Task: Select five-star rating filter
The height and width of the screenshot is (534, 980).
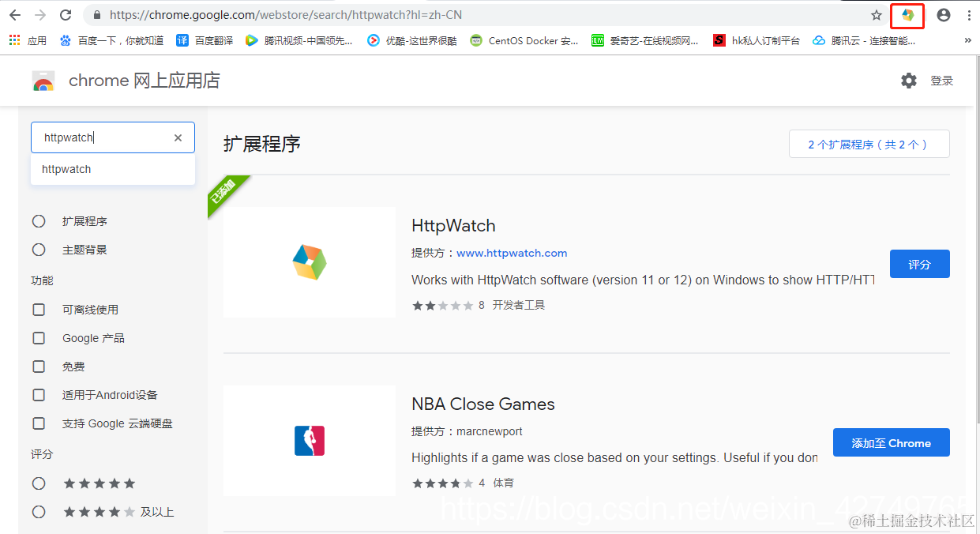Action: tap(39, 483)
